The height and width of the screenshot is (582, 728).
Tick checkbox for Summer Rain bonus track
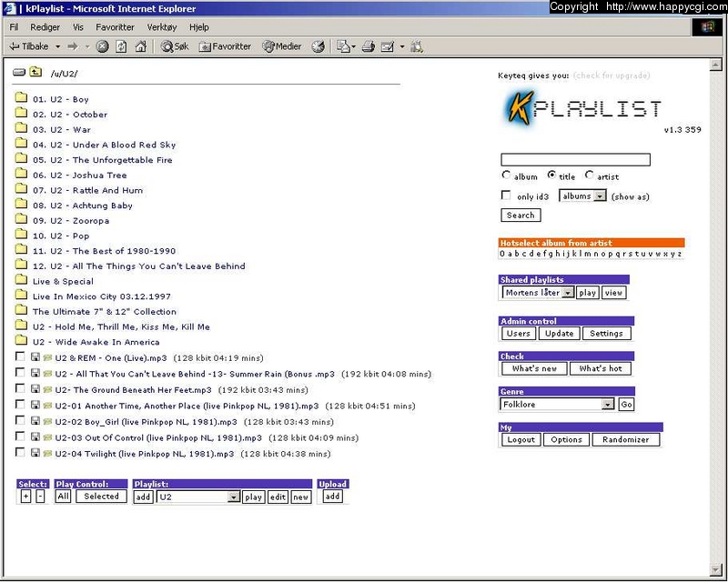[20, 373]
